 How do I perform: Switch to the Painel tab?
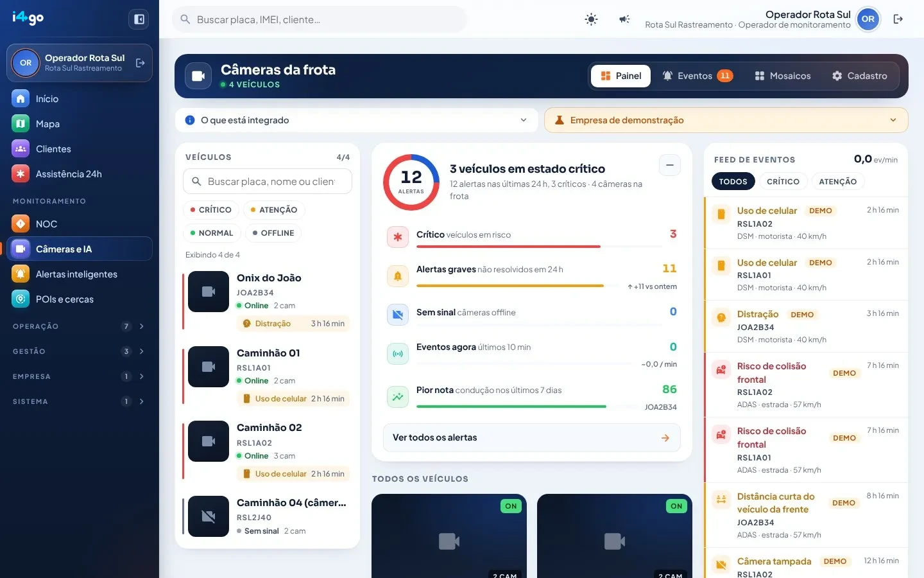(x=620, y=76)
